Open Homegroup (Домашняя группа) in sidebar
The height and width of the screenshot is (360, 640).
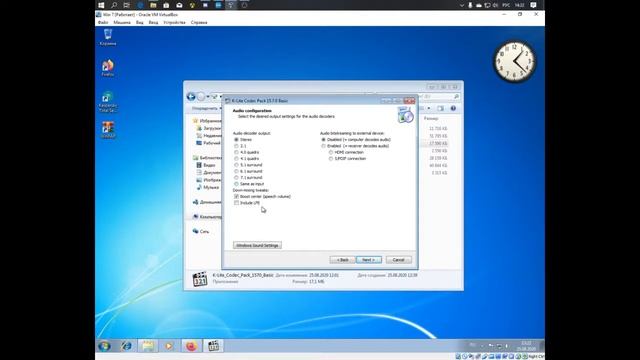(x=207, y=202)
